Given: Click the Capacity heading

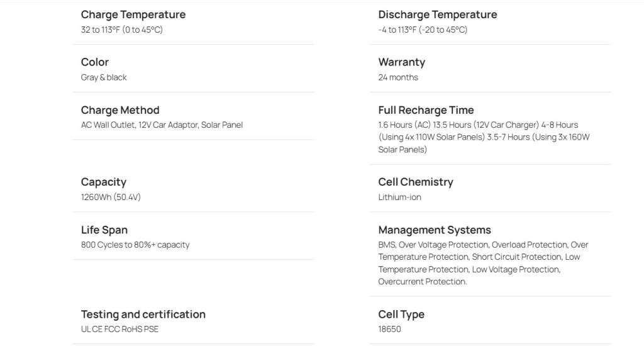Looking at the screenshot, I should 104,182.
